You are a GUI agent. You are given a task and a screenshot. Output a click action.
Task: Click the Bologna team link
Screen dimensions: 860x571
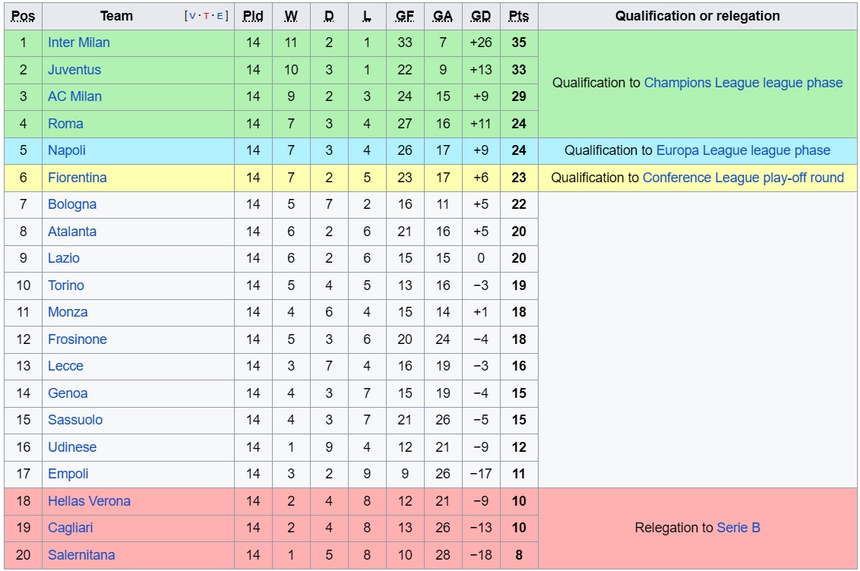[72, 204]
